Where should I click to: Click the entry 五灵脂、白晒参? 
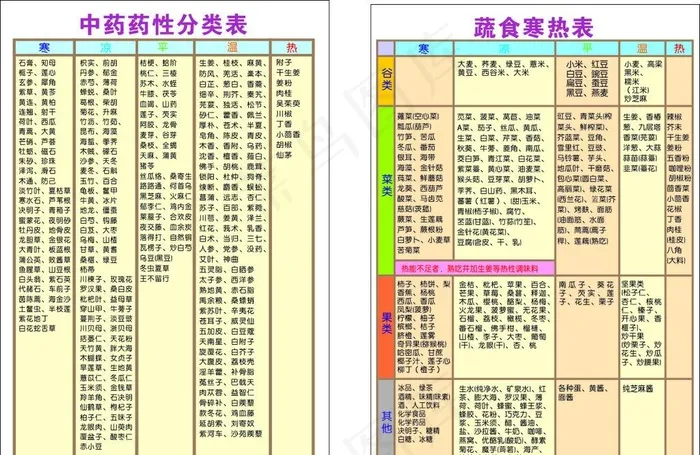[x=227, y=270]
